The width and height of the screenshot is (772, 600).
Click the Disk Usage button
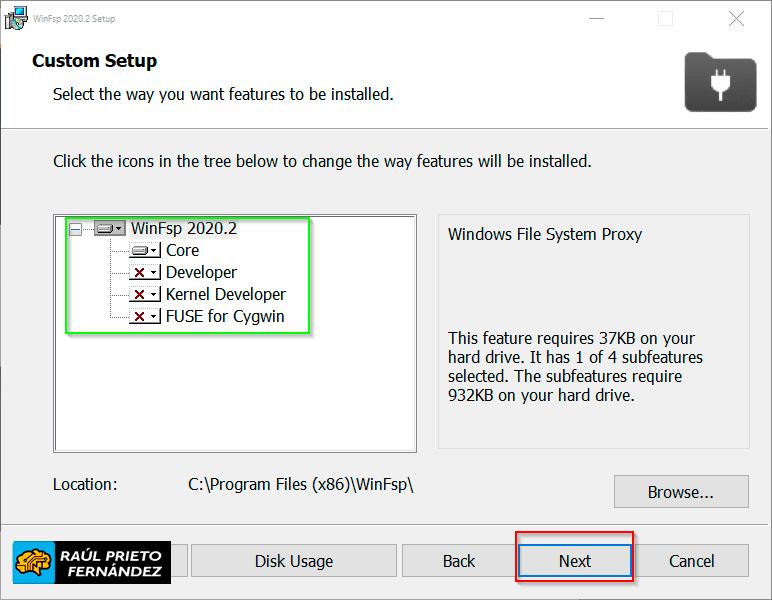(294, 561)
